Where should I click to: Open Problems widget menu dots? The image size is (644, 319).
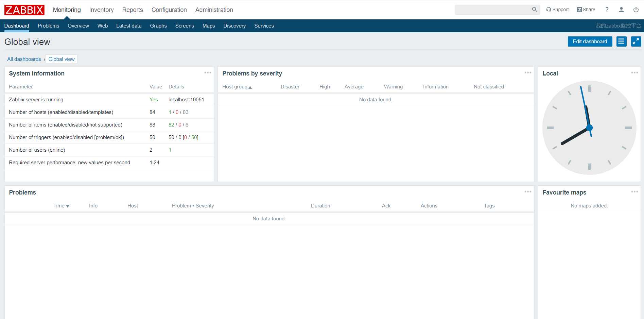[x=528, y=192]
